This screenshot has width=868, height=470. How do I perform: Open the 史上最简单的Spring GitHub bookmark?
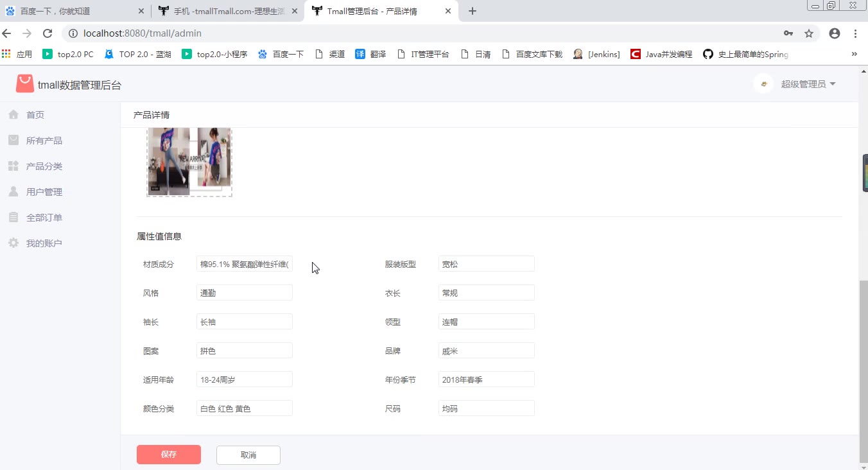point(745,55)
